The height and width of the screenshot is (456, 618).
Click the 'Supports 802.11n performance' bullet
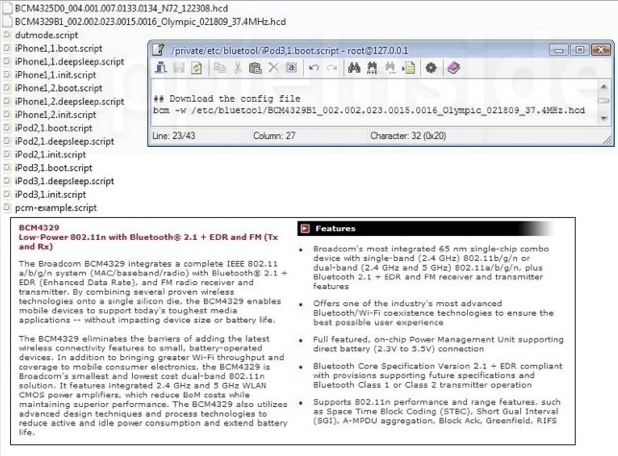(x=437, y=411)
